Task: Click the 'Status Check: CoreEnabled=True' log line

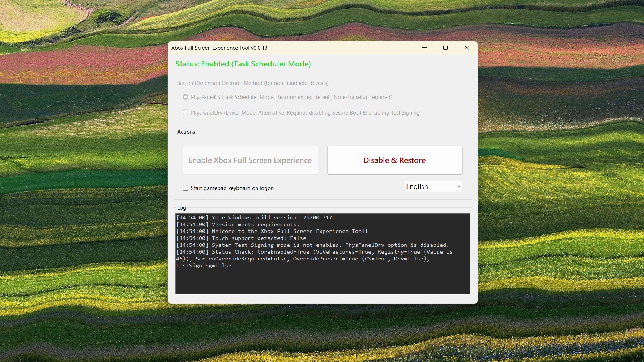Action: (x=314, y=252)
